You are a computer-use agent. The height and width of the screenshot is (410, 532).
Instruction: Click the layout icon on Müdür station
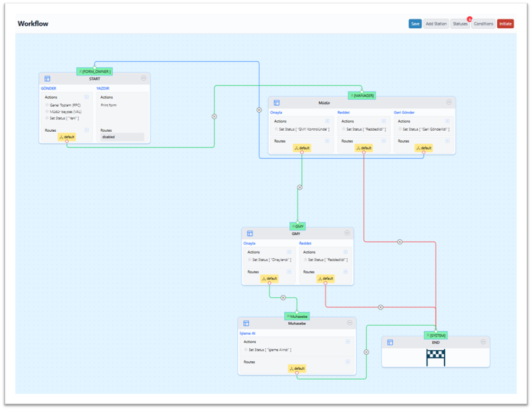277,102
